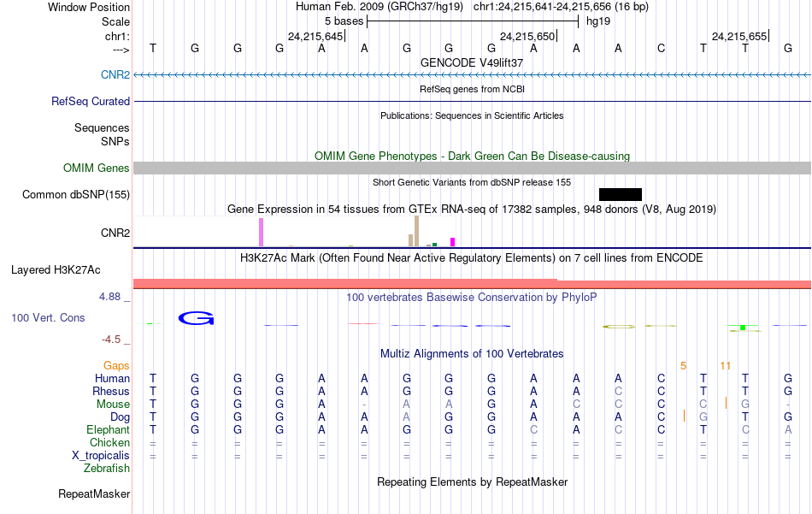Screen dimensions: 812x514
Task: Select the blue CNR2 GENCODE gene label
Action: [x=115, y=74]
